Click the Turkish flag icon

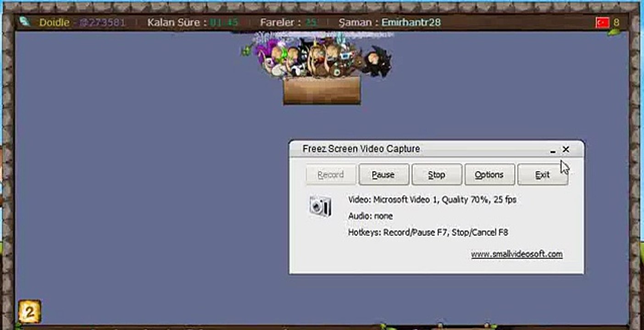point(602,22)
